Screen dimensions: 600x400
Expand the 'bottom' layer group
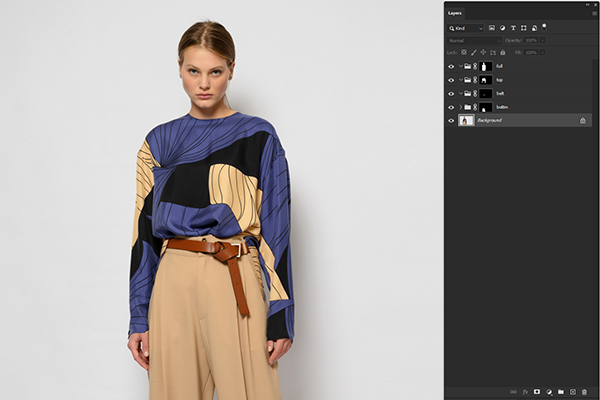point(460,107)
